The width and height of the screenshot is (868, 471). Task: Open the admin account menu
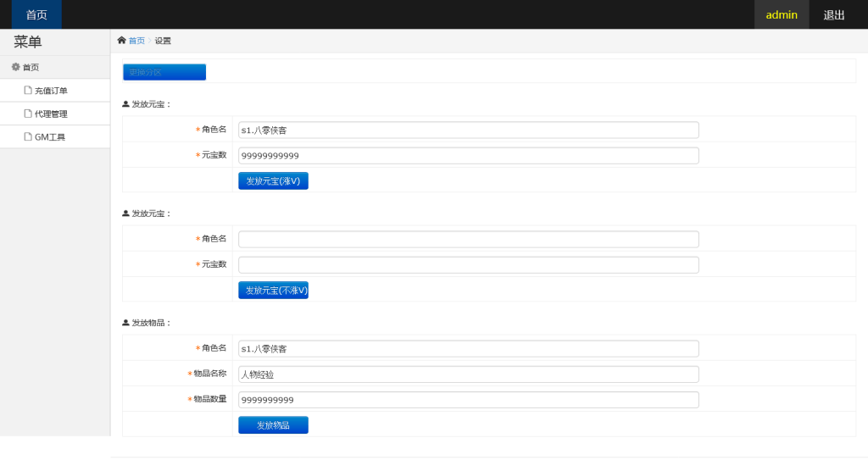[782, 14]
